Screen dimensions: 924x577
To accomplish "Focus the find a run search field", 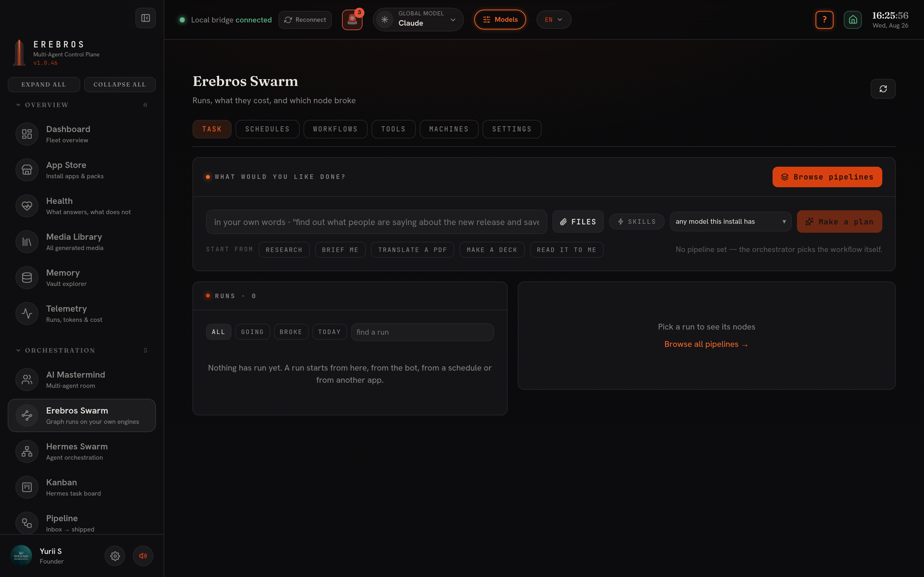I will pyautogui.click(x=422, y=332).
